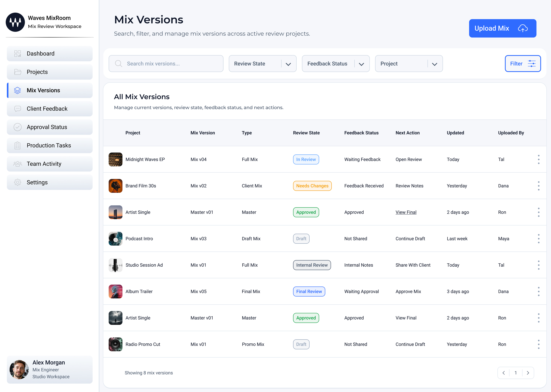Image resolution: width=551 pixels, height=392 pixels.
Task: Click the Approval Status checkmark icon
Action: [18, 127]
